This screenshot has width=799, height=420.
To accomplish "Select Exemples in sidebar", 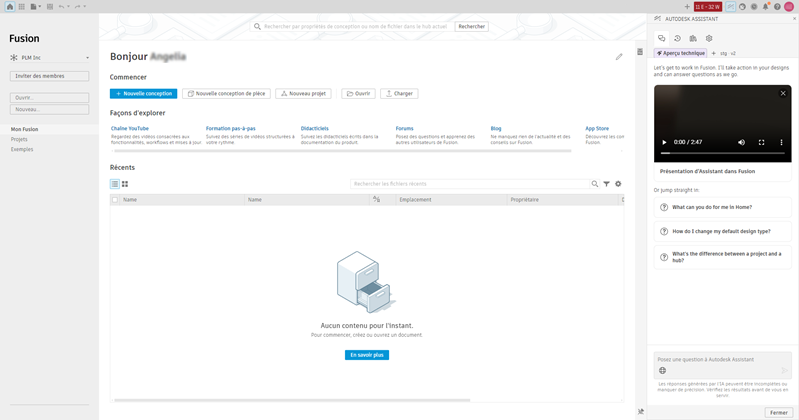I will [22, 149].
